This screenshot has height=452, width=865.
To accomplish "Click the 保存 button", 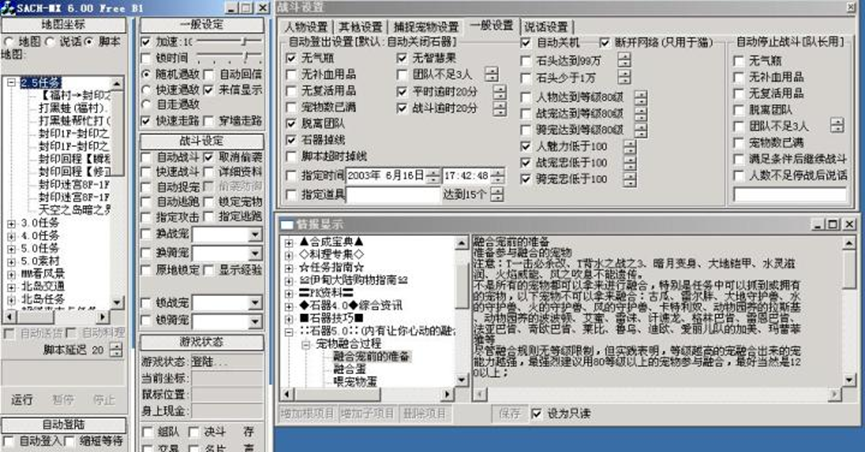I will tap(509, 413).
